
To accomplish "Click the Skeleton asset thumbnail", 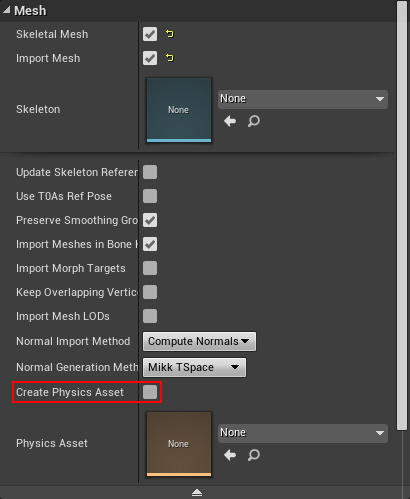I will 179,110.
